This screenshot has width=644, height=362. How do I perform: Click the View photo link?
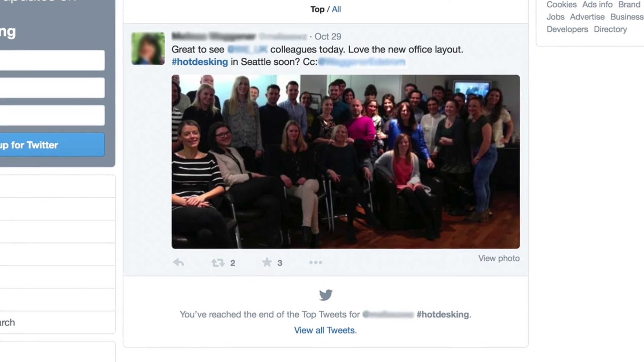[x=499, y=258]
